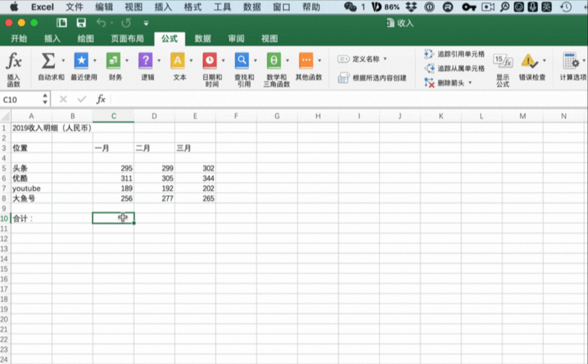Select the youtube cell
The width and height of the screenshot is (588, 364).
(x=31, y=188)
